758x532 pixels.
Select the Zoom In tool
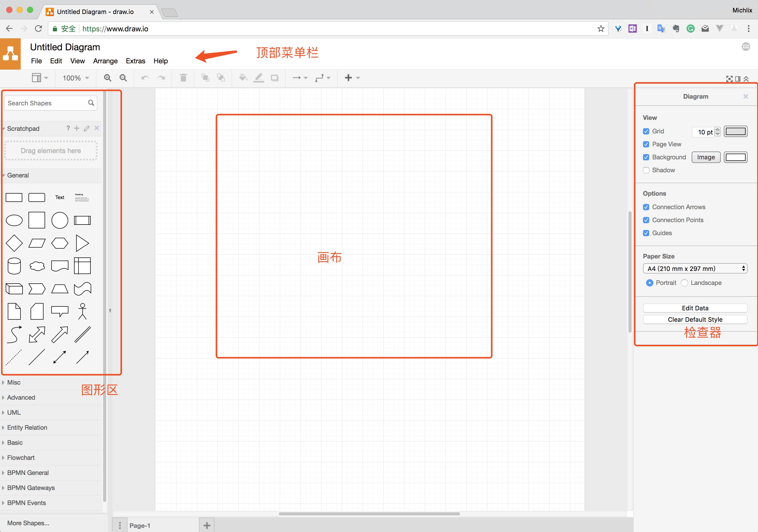(x=107, y=78)
